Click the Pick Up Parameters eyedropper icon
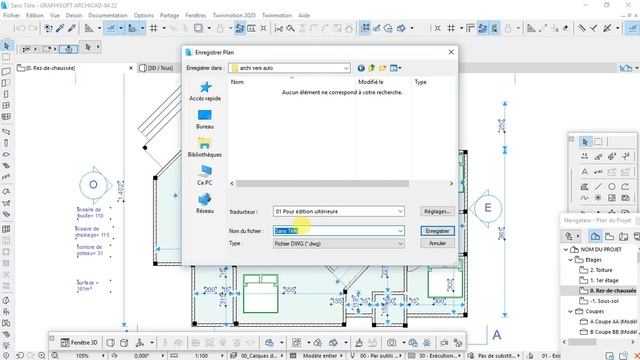This screenshot has height=360, width=640. (x=60, y=28)
